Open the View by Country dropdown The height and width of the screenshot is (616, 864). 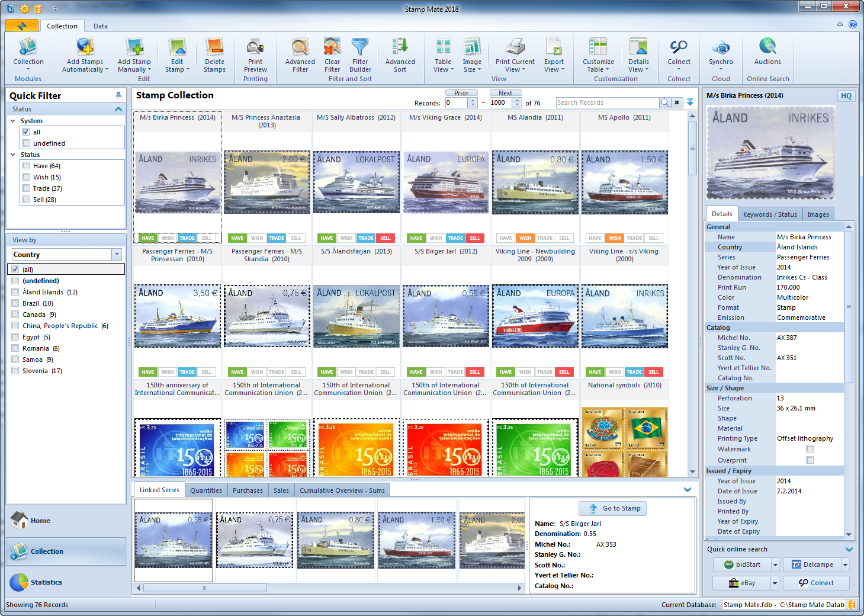pyautogui.click(x=116, y=255)
